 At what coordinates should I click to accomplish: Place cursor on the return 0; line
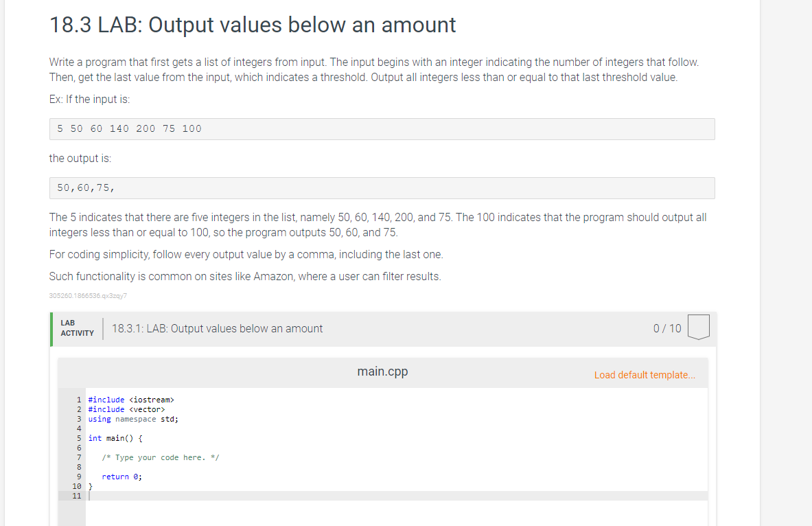122,476
